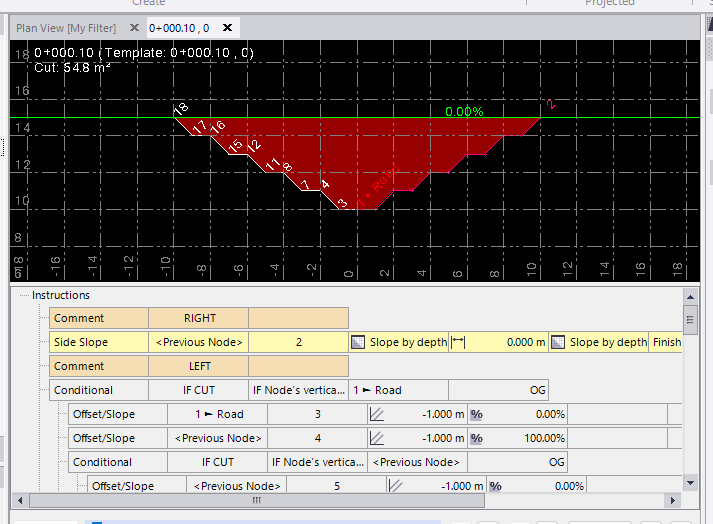Click the slope icon in node 3 row
The height and width of the screenshot is (524, 713).
click(x=378, y=414)
